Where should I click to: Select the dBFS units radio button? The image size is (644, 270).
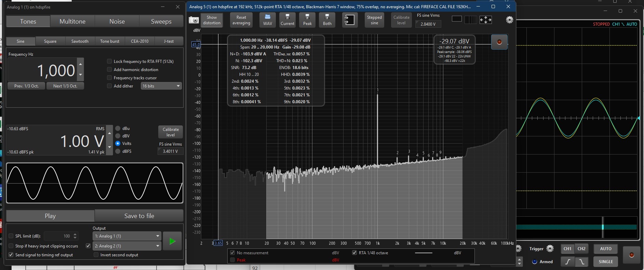118,151
